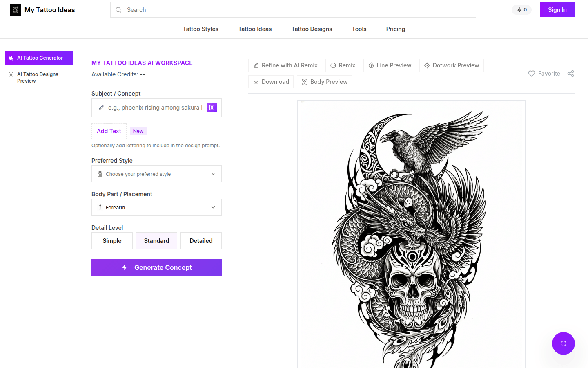
Task: Open AI Tattoo Designs Preview in sidebar
Action: click(x=38, y=77)
